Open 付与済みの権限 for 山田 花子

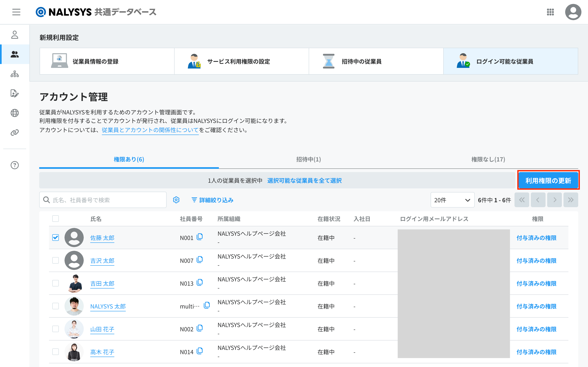coord(536,329)
